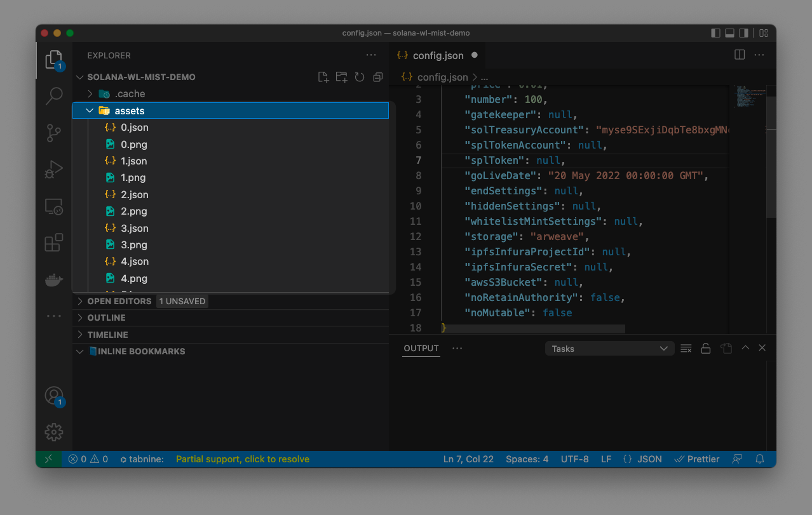The height and width of the screenshot is (515, 812).
Task: Select the config.json editor tab
Action: pyautogui.click(x=438, y=55)
